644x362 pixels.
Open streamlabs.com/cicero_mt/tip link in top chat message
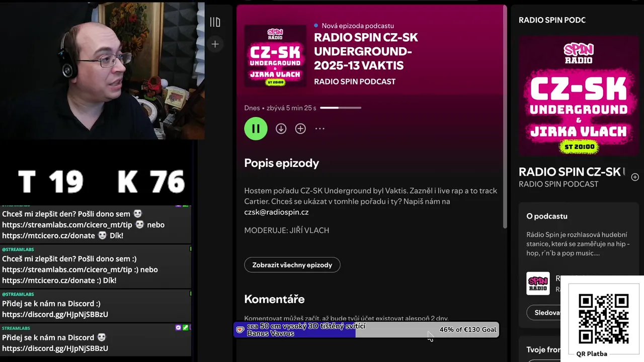pos(67,225)
